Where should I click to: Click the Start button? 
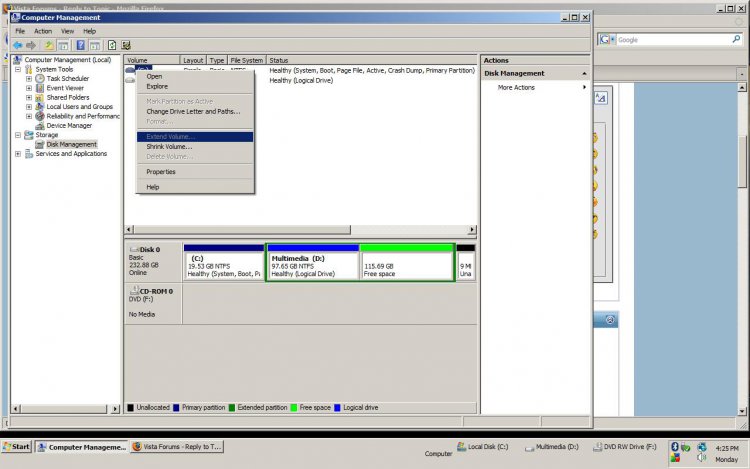(16, 447)
